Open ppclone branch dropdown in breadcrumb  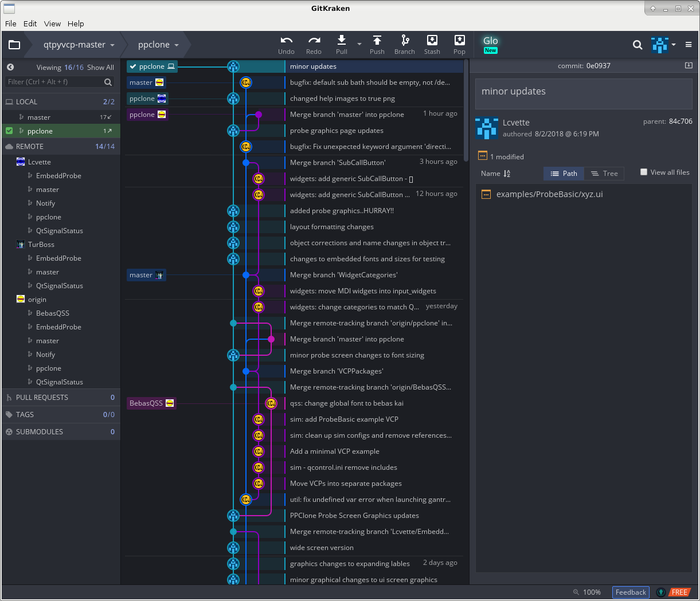pyautogui.click(x=158, y=45)
